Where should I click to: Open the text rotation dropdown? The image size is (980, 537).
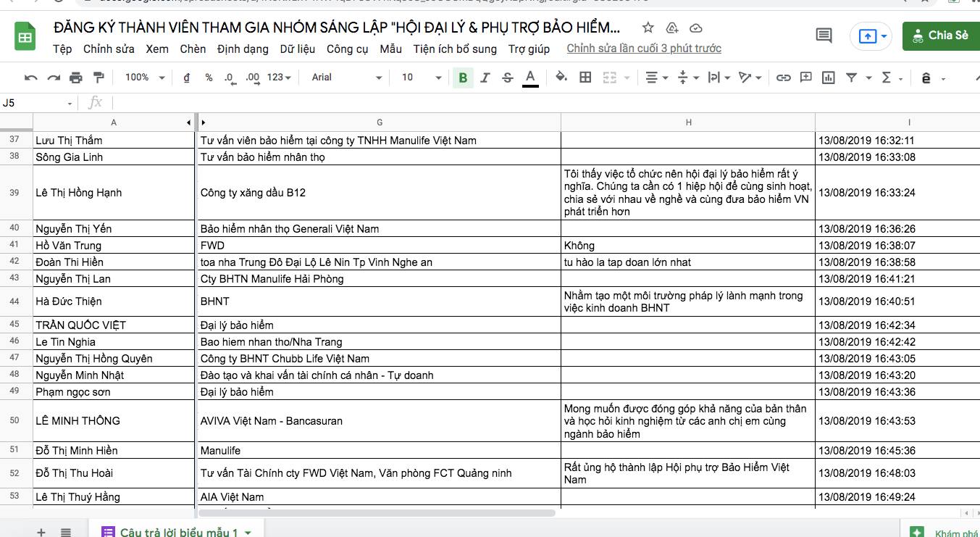point(749,78)
